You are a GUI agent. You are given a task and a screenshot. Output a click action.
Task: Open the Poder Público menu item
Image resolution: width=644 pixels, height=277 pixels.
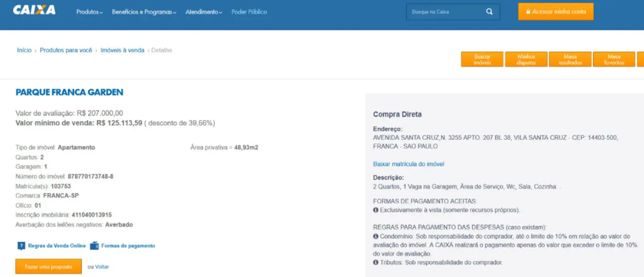[x=249, y=12]
